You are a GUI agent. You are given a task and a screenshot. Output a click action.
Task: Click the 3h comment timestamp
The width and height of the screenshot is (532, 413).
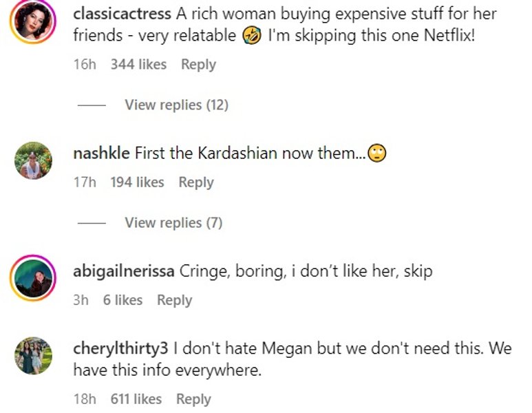81,299
